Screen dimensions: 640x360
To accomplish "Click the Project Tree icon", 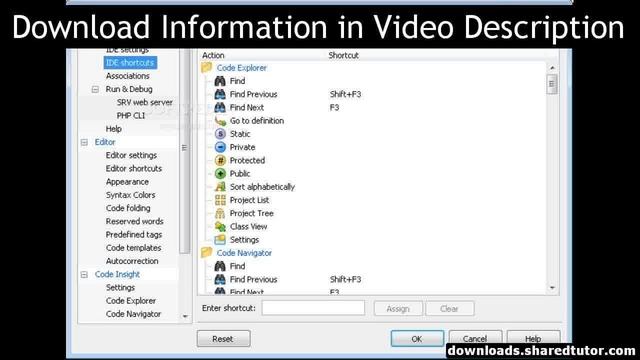I will tap(220, 213).
